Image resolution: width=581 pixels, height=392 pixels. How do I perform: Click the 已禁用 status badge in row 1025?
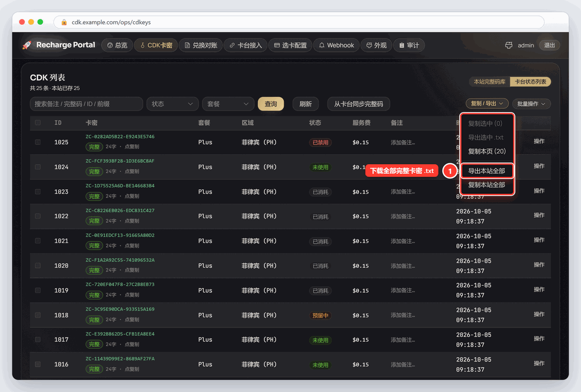coord(321,143)
